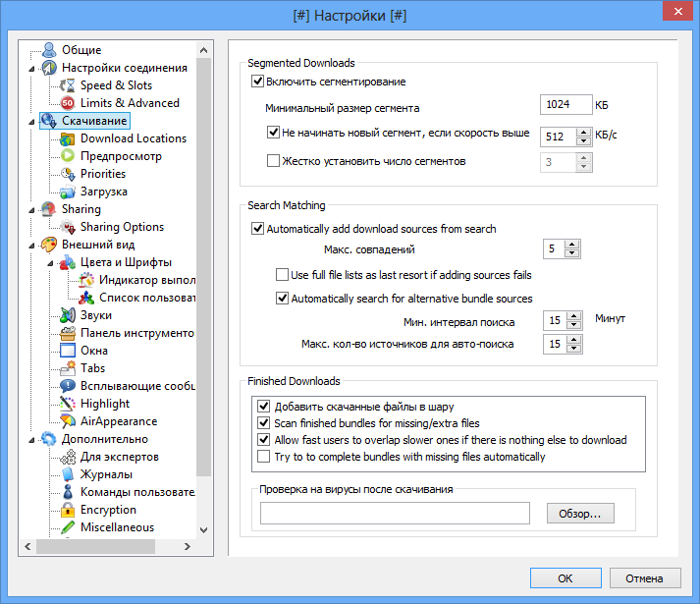This screenshot has height=604, width=700.
Task: Collapse the Настройки соединения tree node
Action: tap(31, 69)
